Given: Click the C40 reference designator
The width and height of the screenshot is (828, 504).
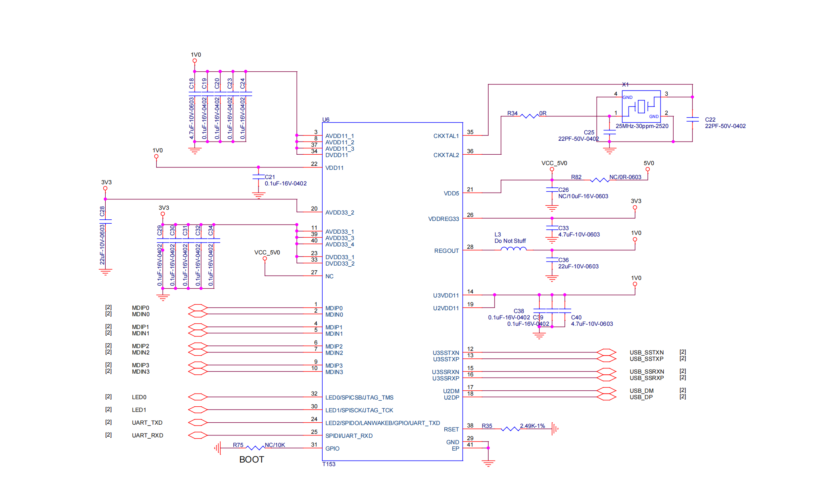Looking at the screenshot, I should click(x=576, y=317).
